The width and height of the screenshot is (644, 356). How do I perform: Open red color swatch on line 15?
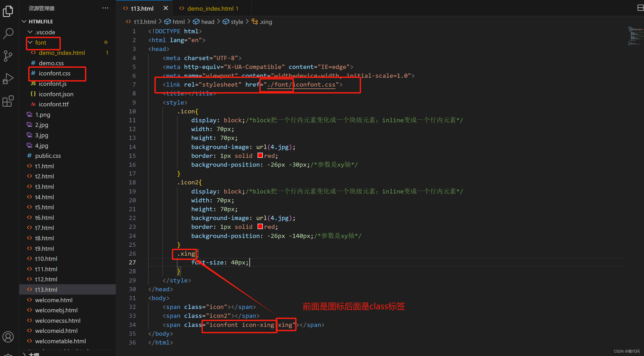(260, 156)
